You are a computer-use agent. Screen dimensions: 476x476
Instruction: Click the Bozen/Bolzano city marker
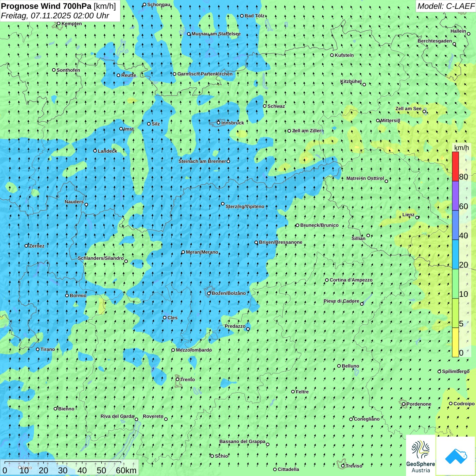(x=209, y=293)
